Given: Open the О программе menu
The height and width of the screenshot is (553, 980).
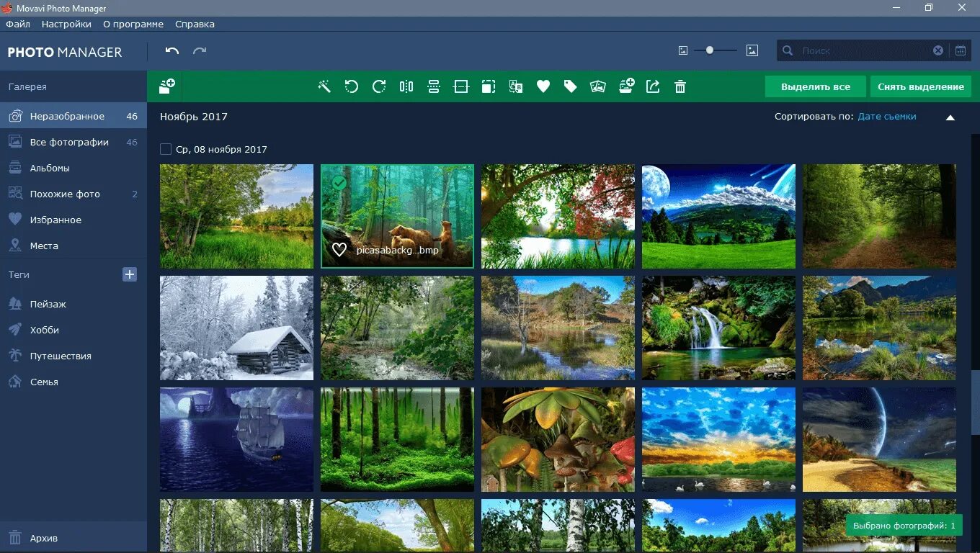Looking at the screenshot, I should 133,24.
